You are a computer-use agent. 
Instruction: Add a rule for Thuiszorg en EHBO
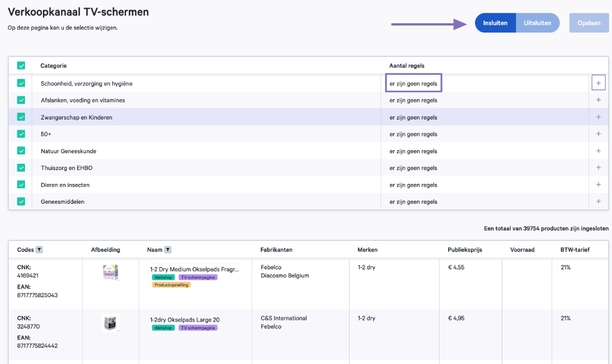coord(598,167)
